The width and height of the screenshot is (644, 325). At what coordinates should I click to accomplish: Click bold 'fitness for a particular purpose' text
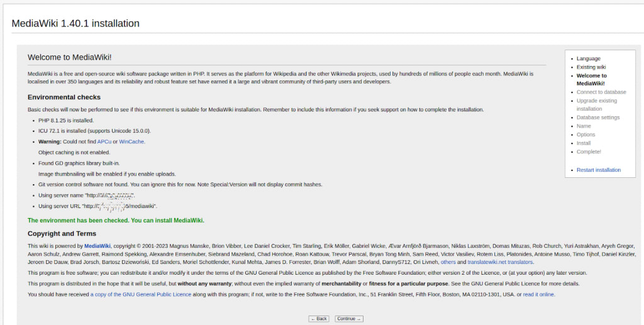tap(408, 284)
